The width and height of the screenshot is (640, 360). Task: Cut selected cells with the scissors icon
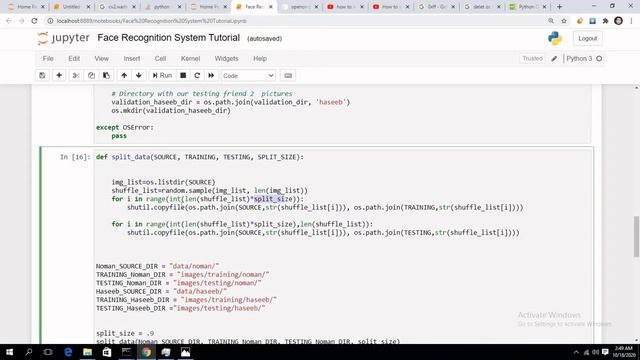pyautogui.click(x=76, y=76)
